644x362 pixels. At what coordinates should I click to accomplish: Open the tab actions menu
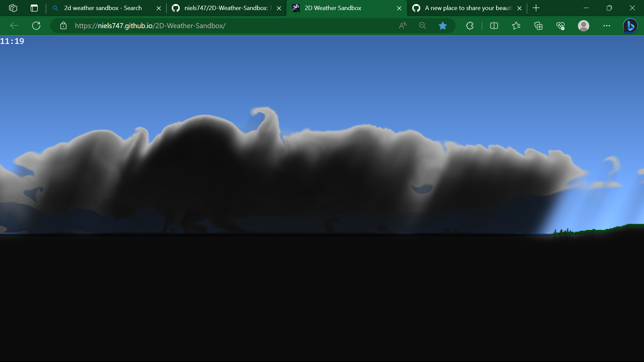coord(34,8)
